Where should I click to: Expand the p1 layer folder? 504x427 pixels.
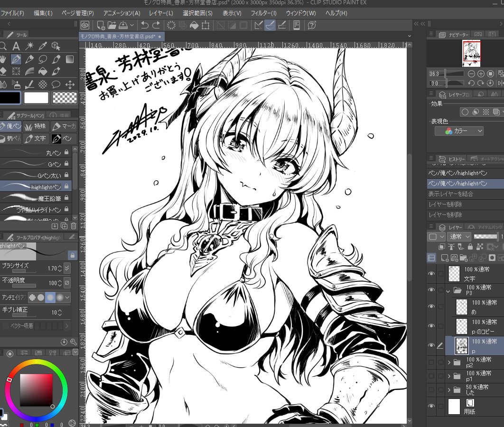[x=449, y=376]
